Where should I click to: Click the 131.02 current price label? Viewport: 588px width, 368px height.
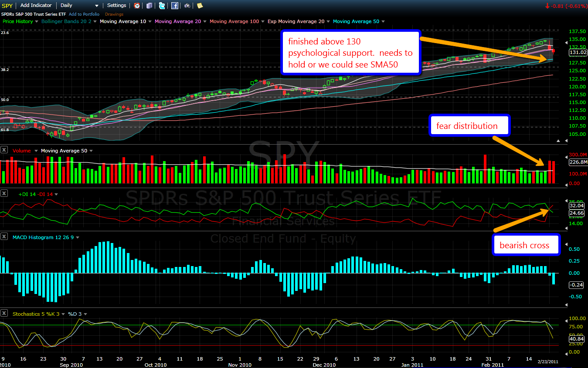(x=578, y=52)
